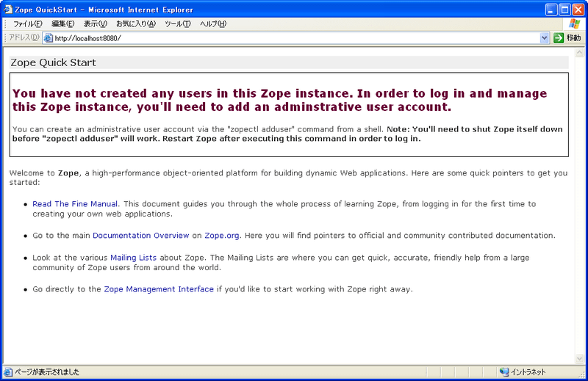
Task: Open the ファイル(F) menu
Action: 28,24
